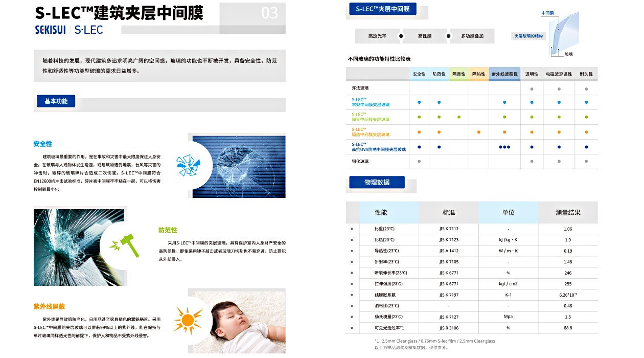644x358 pixels.
Task: Click the green hammer icon
Action: click(x=123, y=245)
